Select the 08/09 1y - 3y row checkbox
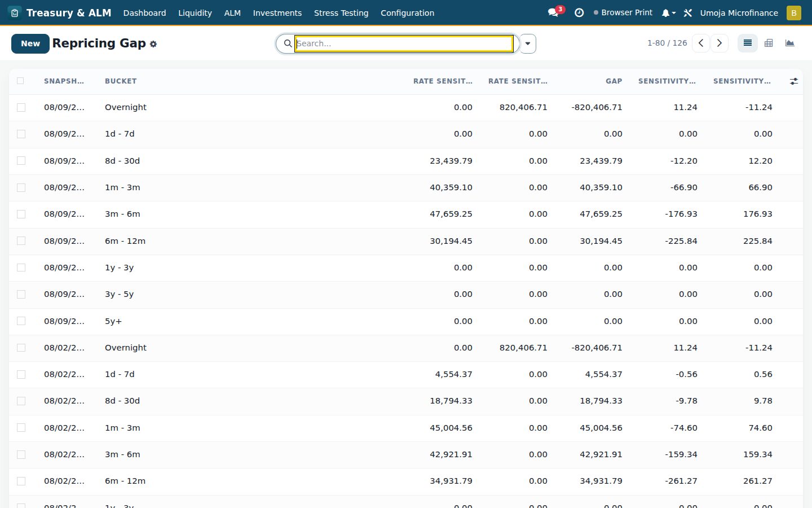This screenshot has width=812, height=508. coord(21,268)
